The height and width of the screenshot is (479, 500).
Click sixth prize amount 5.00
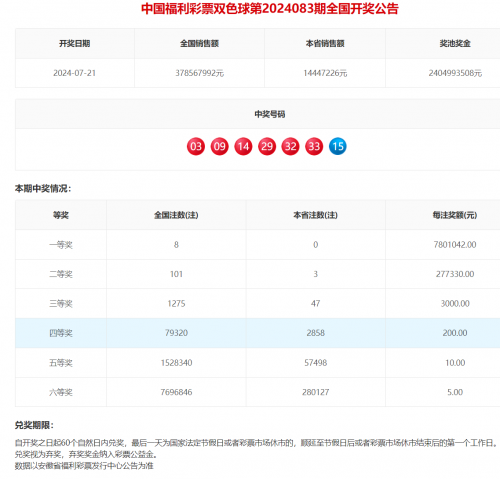[455, 392]
